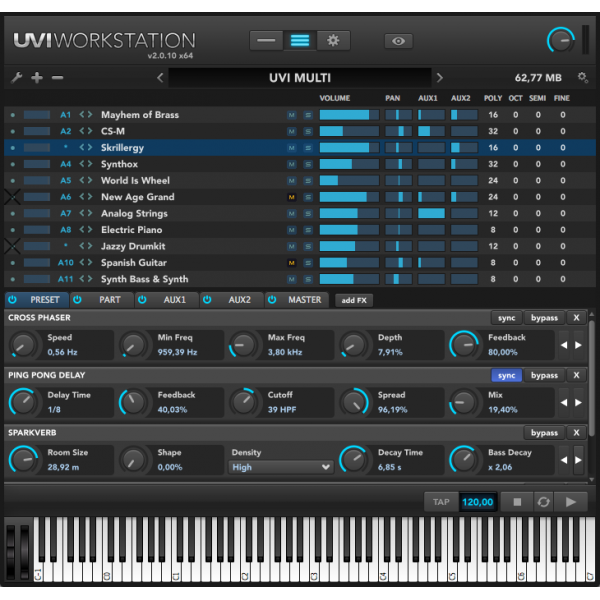Image resolution: width=600 pixels, height=600 pixels.
Task: Select the Electric Piano part row
Action: click(300, 230)
